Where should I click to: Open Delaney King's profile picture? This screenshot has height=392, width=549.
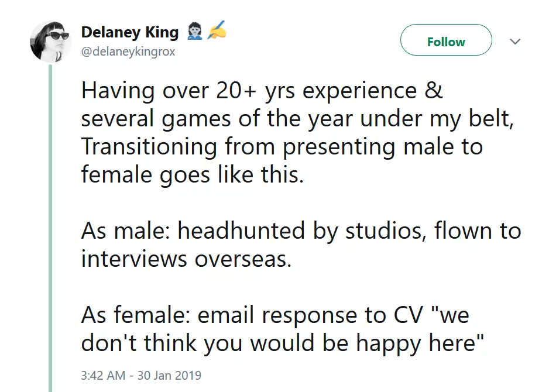tap(50, 41)
